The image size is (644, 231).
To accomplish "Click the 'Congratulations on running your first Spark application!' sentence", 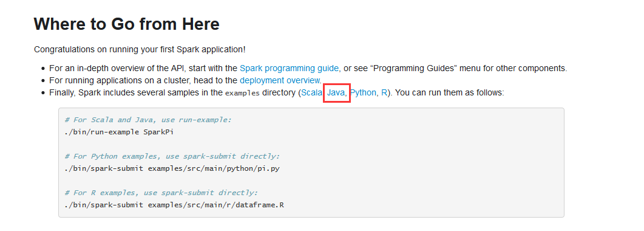I will click(x=140, y=49).
